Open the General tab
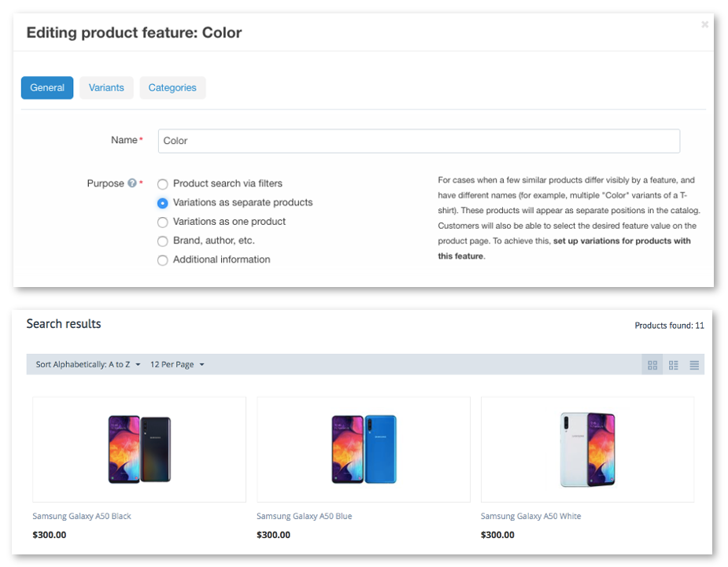Viewport: 728px width, 567px height. [47, 88]
